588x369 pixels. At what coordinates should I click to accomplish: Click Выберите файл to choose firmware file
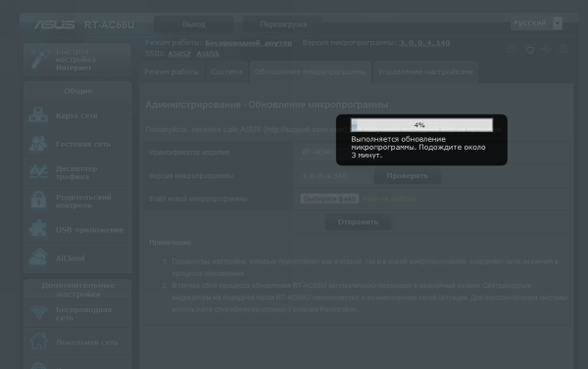coord(329,199)
